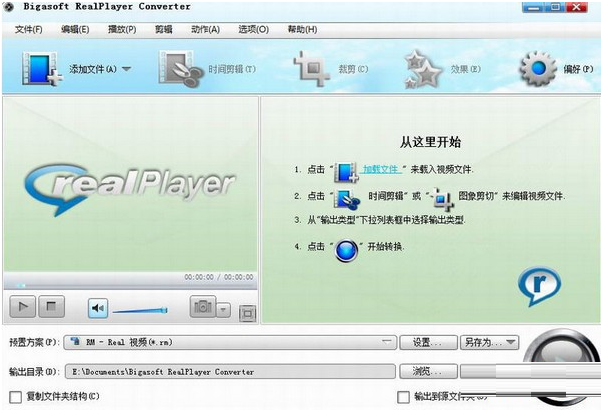
Task: Click the stop button under preview
Action: [x=51, y=306]
